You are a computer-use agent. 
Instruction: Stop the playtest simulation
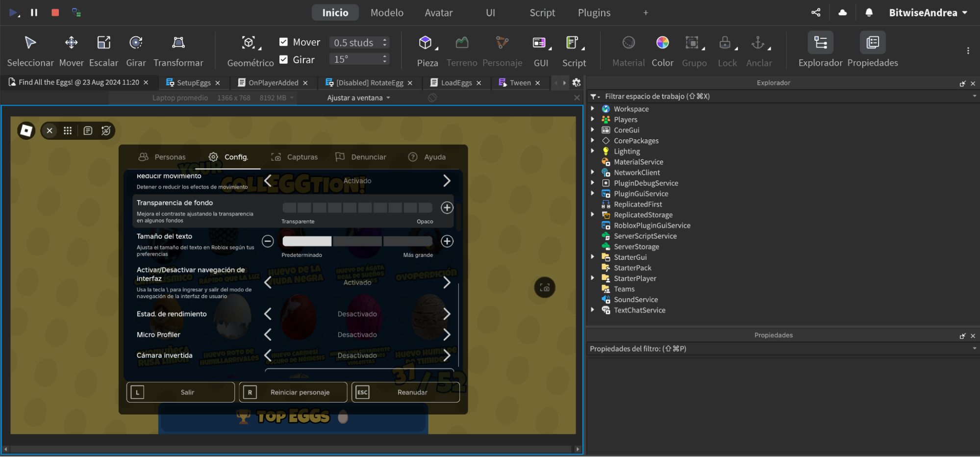tap(55, 12)
